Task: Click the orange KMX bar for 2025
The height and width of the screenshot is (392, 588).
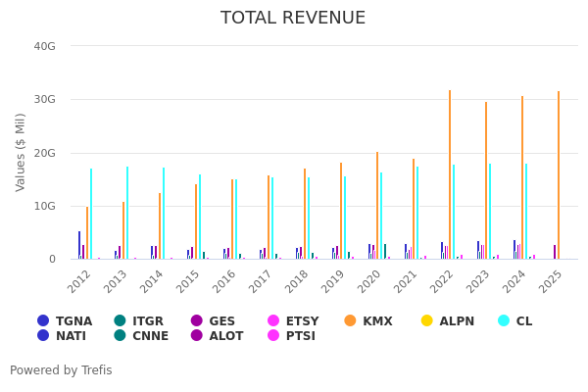Action: coord(559,174)
